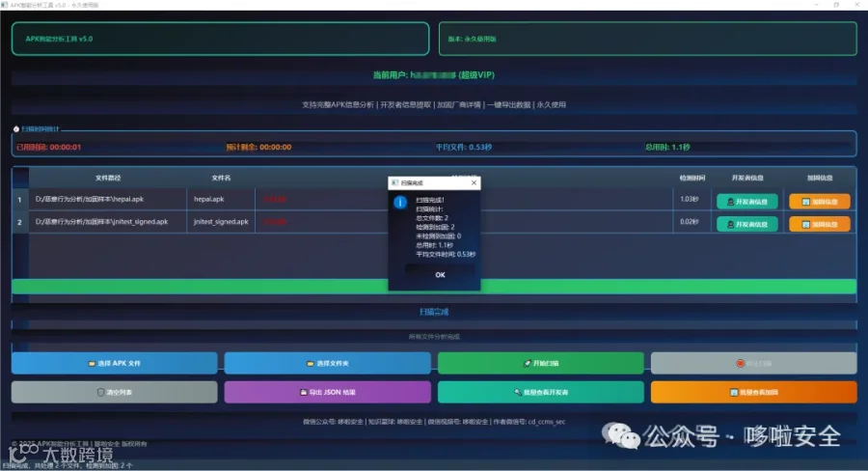The height and width of the screenshot is (471, 868).
Task: Click the blue info icon in dialog
Action: point(400,203)
